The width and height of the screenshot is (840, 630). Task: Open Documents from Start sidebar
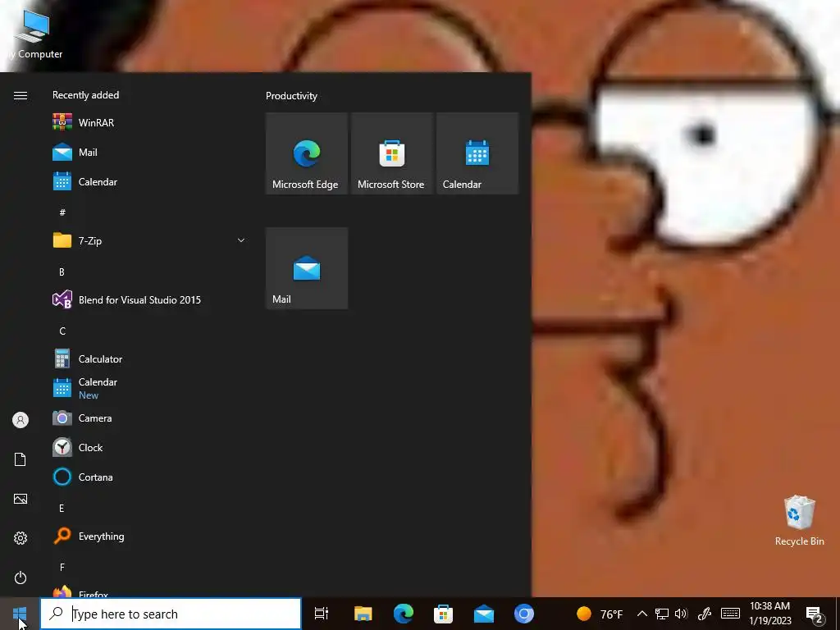pyautogui.click(x=21, y=459)
